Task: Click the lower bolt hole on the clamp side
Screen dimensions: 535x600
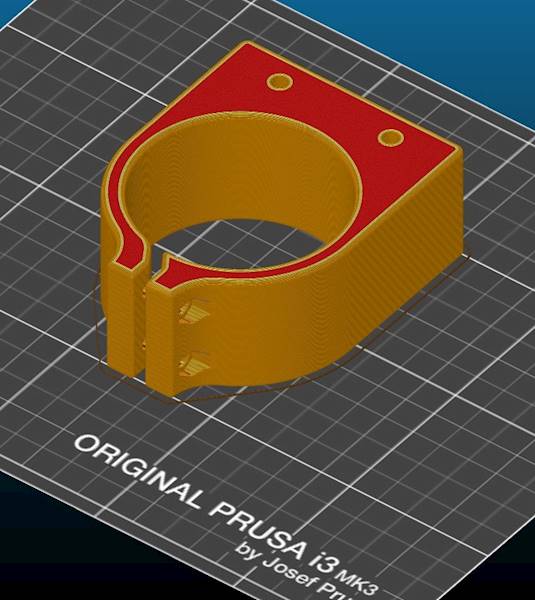Action: pyautogui.click(x=194, y=364)
